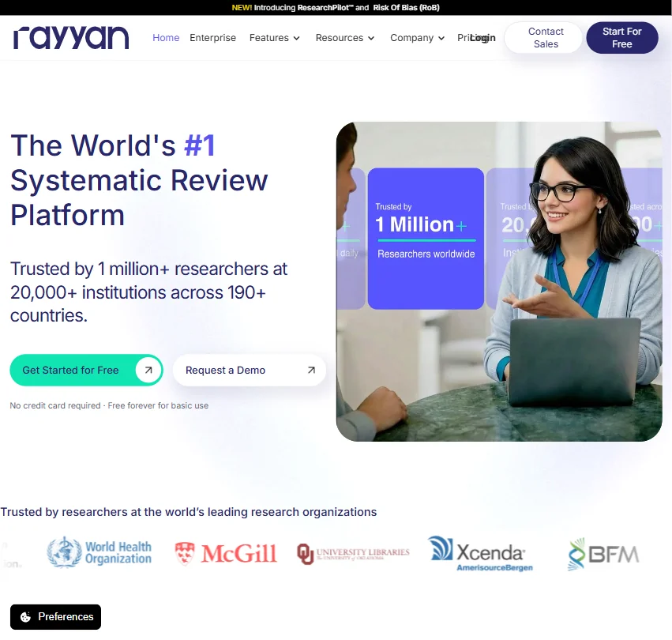
Task: Expand the Company chevron arrow
Action: [441, 38]
